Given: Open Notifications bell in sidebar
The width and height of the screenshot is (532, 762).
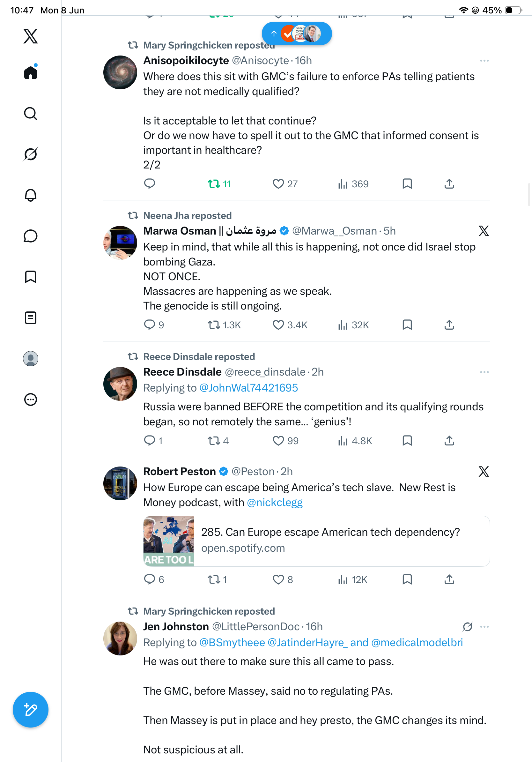Looking at the screenshot, I should click(31, 195).
